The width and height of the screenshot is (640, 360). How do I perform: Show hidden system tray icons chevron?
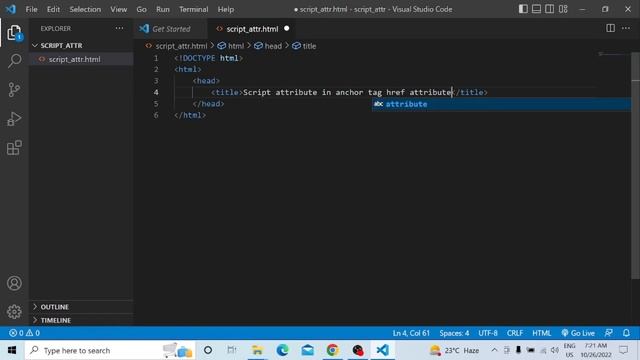[494, 350]
